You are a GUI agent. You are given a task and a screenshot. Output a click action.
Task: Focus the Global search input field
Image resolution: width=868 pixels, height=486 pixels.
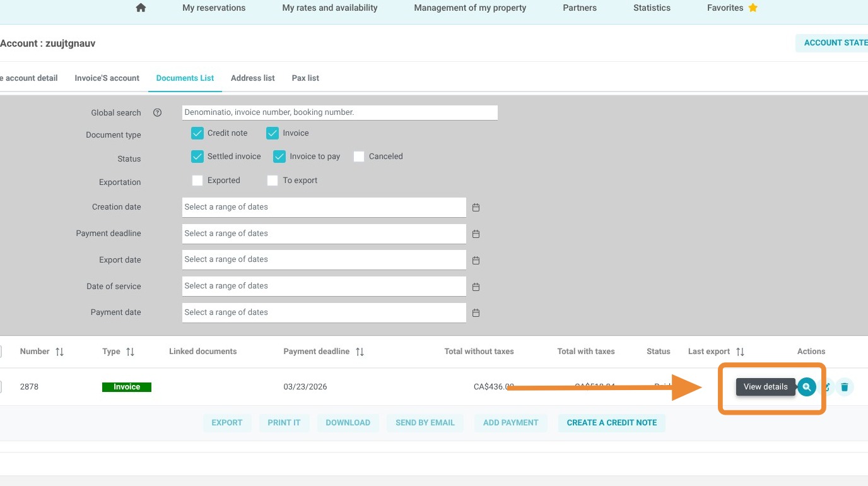click(x=340, y=112)
